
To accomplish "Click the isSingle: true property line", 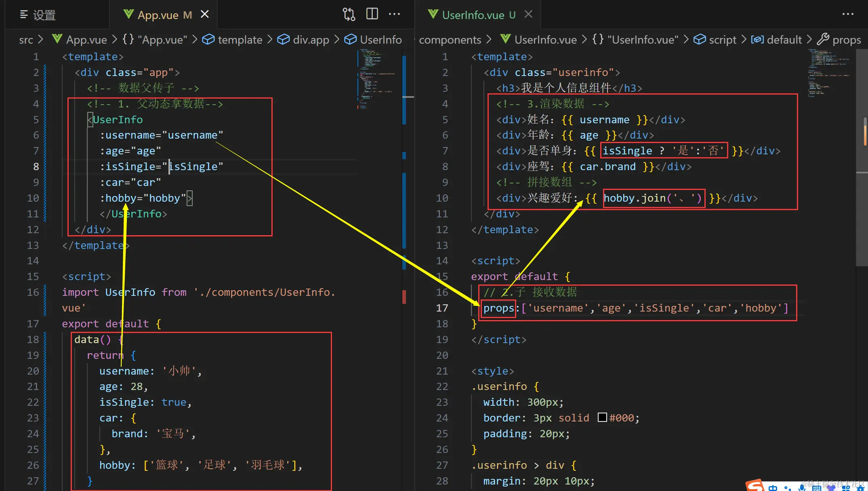I will click(x=145, y=402).
